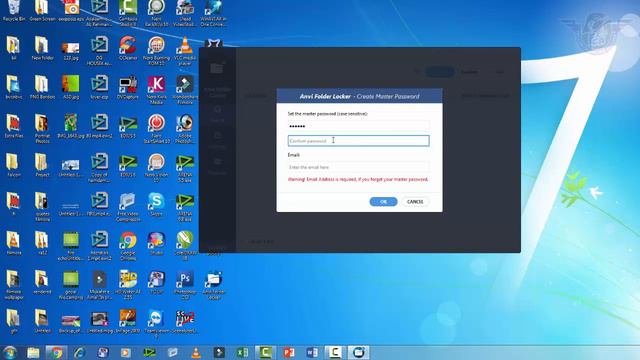Viewport: 640px width, 360px height.
Task: Select the CCleaner desktop shortcut
Action: point(128,48)
